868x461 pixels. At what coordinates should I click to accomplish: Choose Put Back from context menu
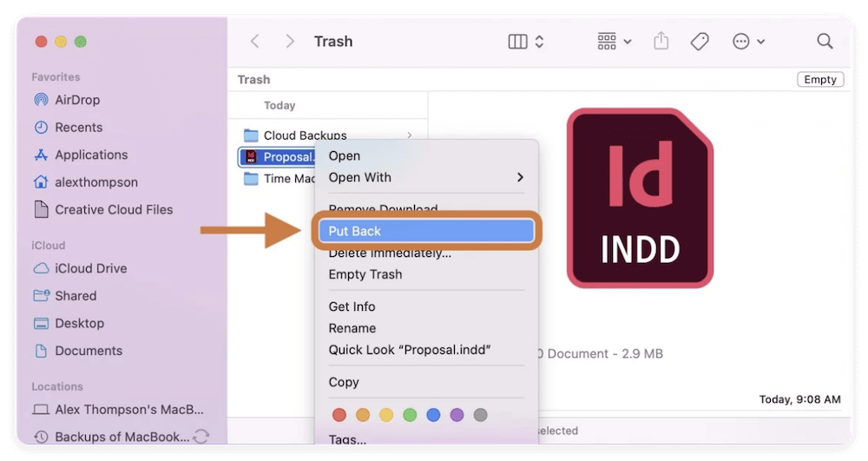426,231
